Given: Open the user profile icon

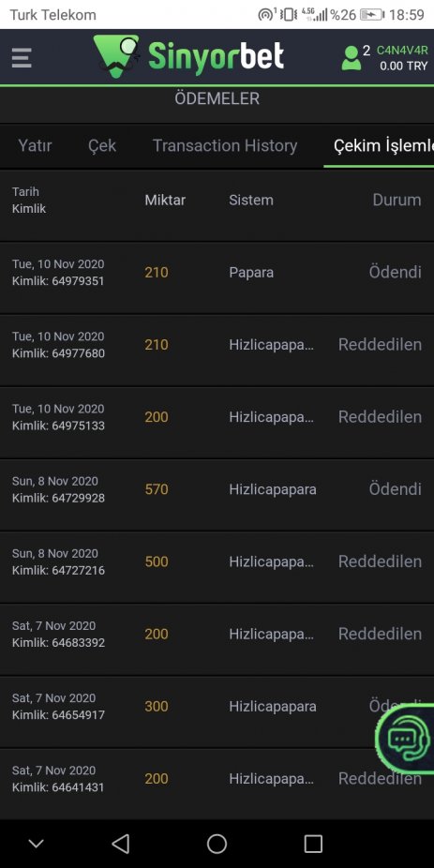Looking at the screenshot, I should click(351, 57).
